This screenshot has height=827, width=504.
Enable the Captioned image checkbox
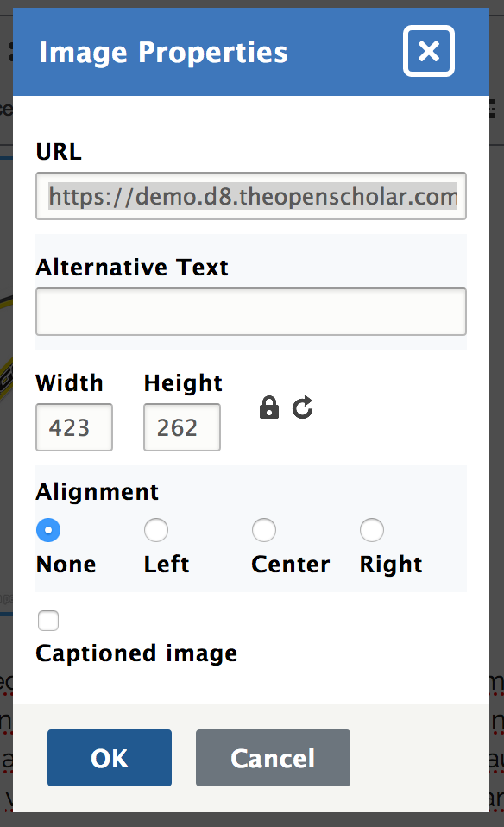(48, 620)
